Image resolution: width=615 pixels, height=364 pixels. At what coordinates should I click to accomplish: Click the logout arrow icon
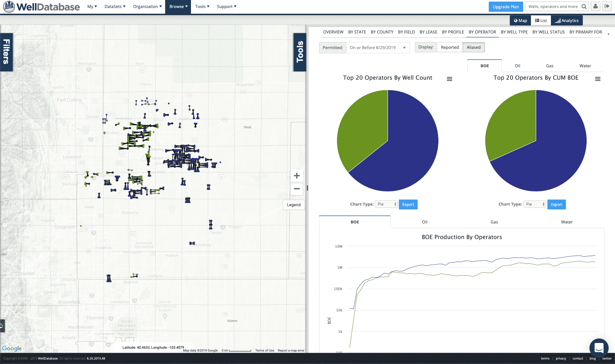click(607, 6)
